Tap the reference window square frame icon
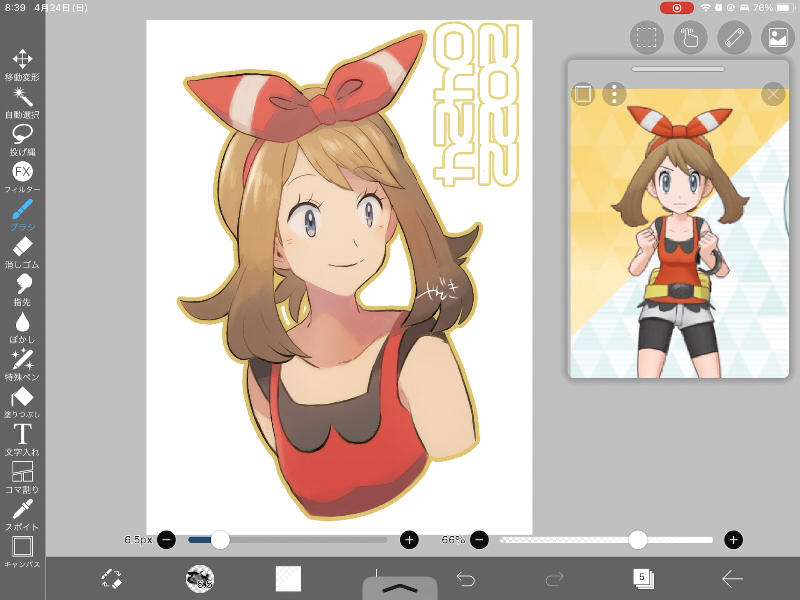This screenshot has height=600, width=800. (583, 94)
